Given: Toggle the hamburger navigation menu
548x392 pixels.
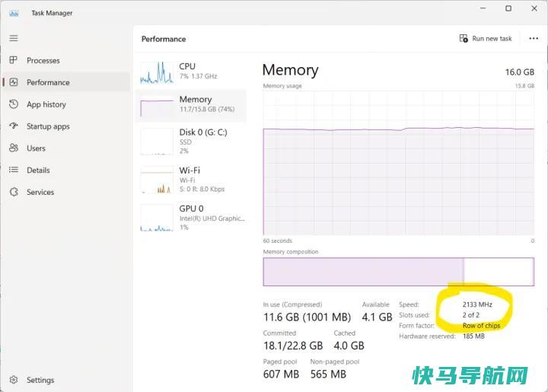Looking at the screenshot, I should (x=14, y=38).
